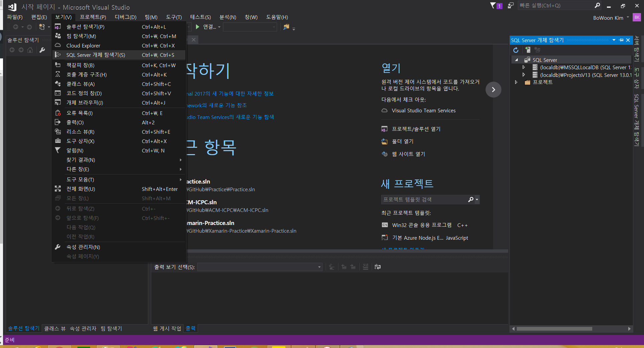Click 웹 사이트 열기 link
The height and width of the screenshot is (348, 644).
[x=408, y=154]
